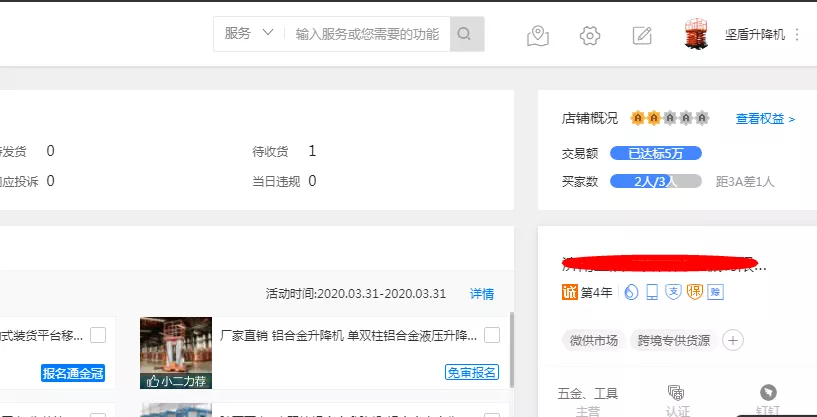Image resolution: width=817 pixels, height=417 pixels.
Task: Click the 当日违规 count 0
Action: 312,181
